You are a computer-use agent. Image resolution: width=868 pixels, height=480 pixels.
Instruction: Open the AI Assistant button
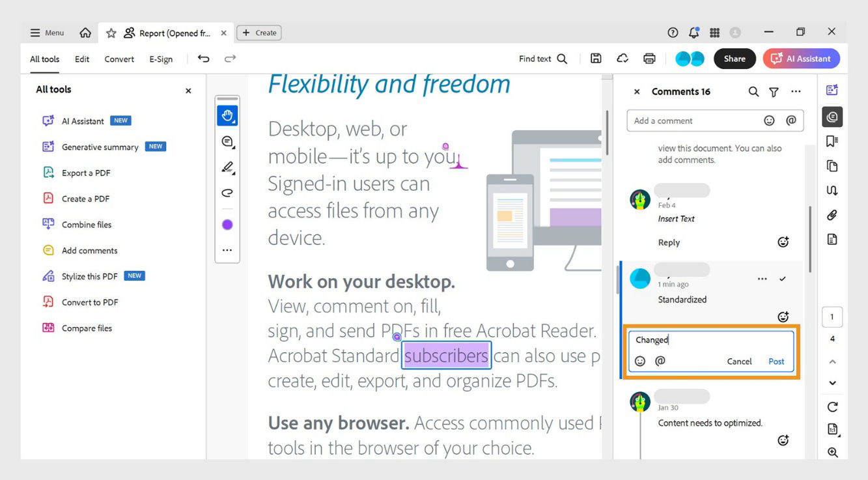click(802, 59)
